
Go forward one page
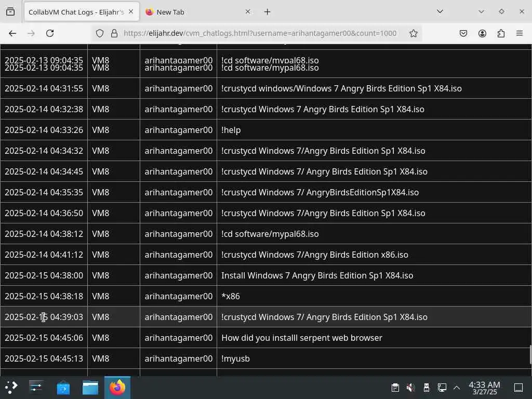(x=31, y=33)
